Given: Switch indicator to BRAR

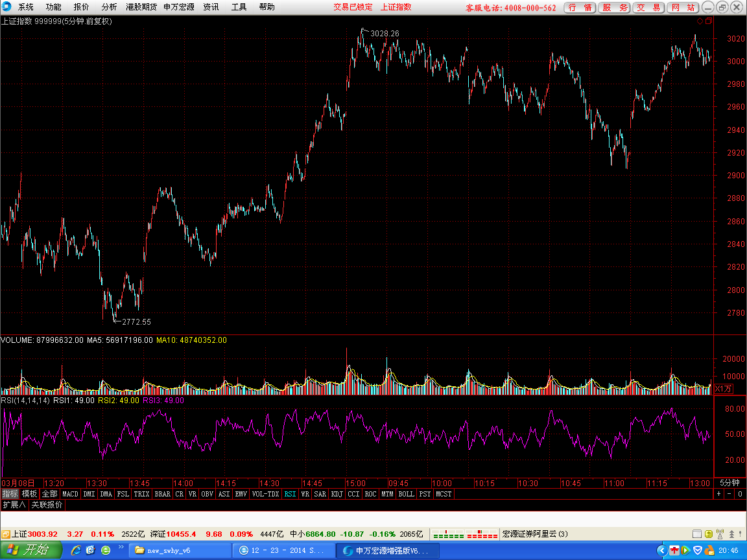Looking at the screenshot, I should tap(163, 495).
